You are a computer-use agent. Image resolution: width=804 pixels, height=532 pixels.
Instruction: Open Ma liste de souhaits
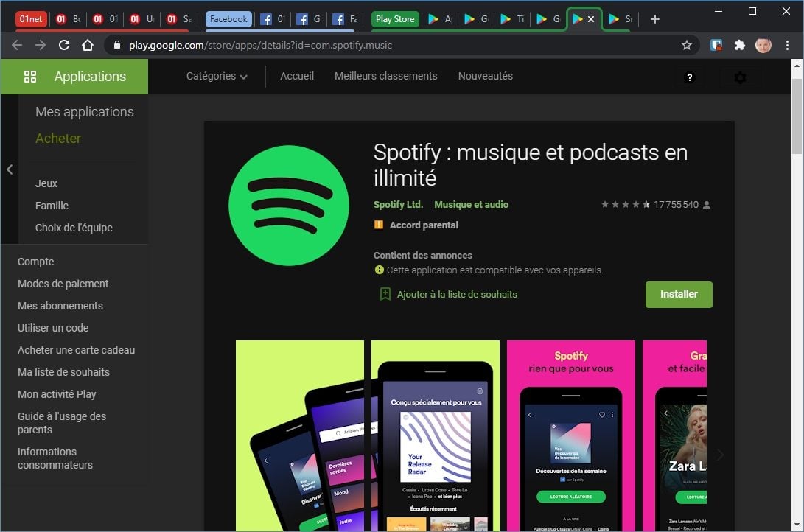(63, 371)
